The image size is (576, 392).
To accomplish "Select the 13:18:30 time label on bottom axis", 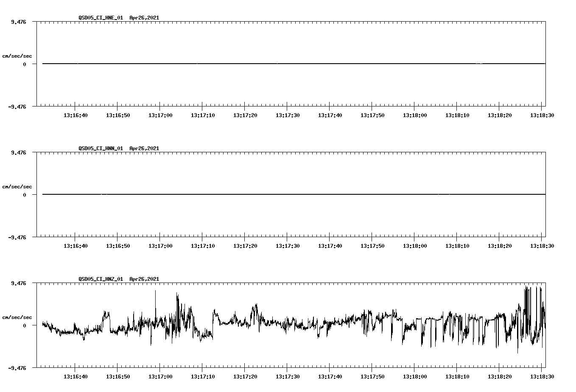I will [542, 376].
